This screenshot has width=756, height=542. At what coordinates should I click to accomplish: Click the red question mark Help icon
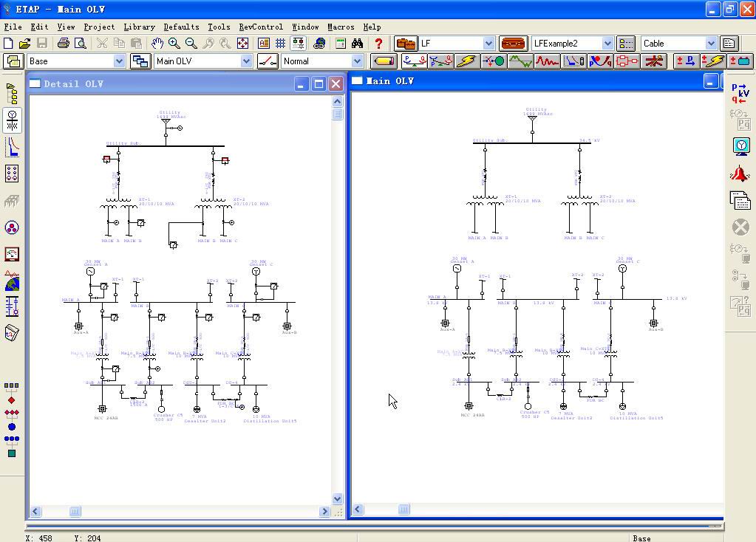pyautogui.click(x=378, y=44)
